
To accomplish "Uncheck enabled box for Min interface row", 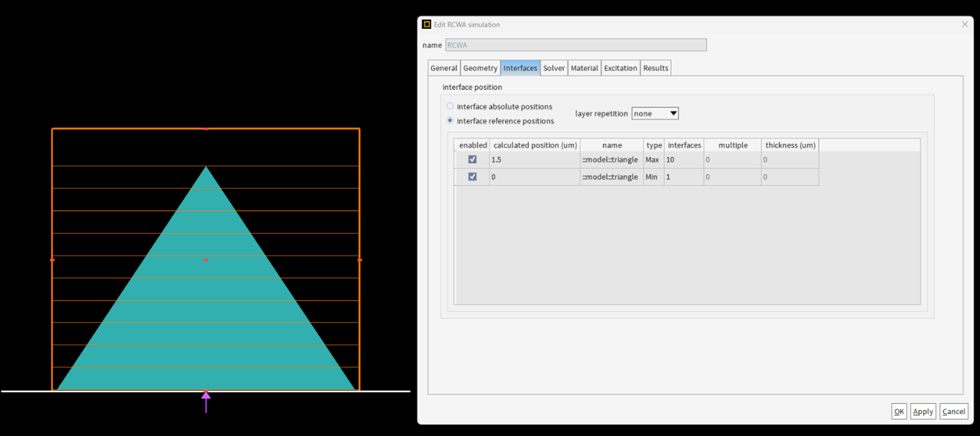I will [472, 177].
